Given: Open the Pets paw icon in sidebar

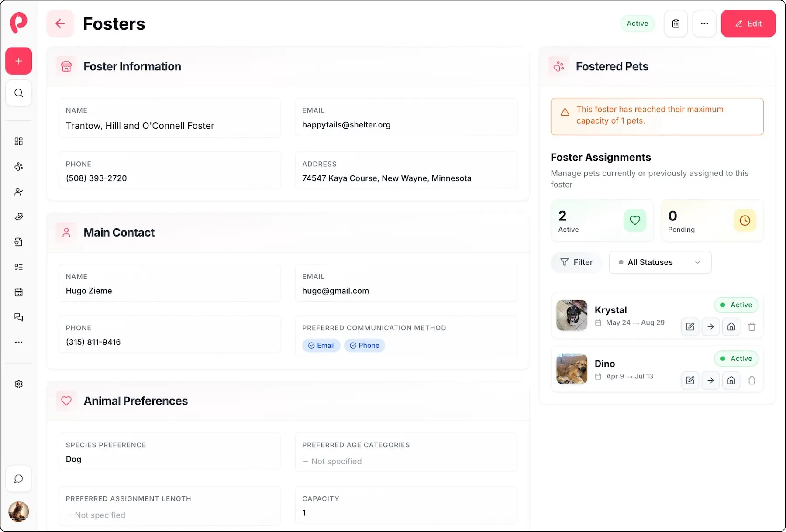Looking at the screenshot, I should click(18, 166).
